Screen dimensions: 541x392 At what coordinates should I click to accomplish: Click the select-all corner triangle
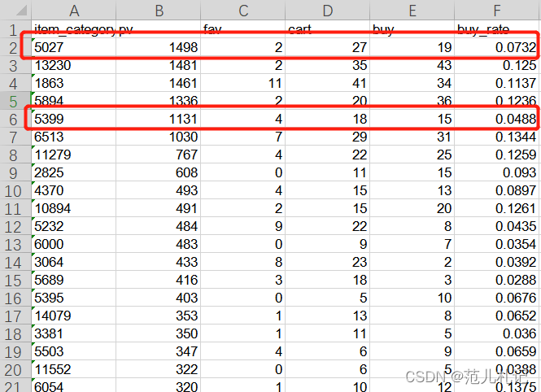pyautogui.click(x=20, y=11)
